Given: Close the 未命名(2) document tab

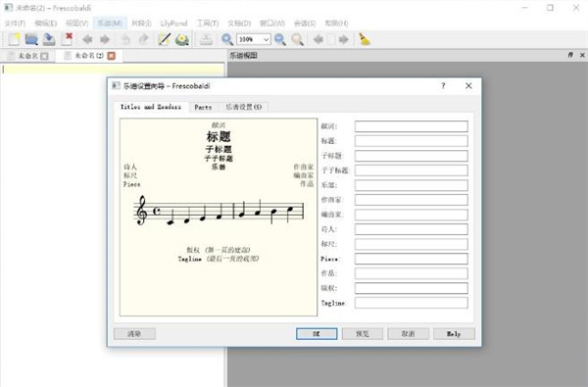Looking at the screenshot, I should pos(112,56).
